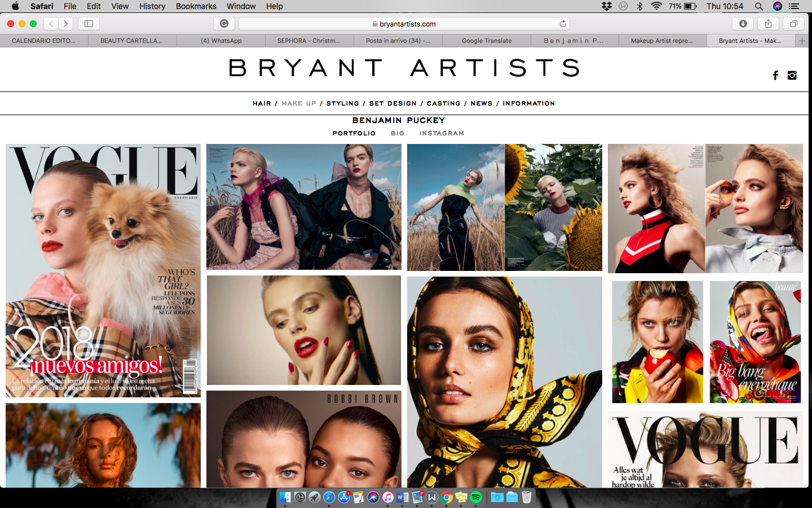This screenshot has width=812, height=508.
Task: Show the Safari sidebar
Action: click(89, 24)
